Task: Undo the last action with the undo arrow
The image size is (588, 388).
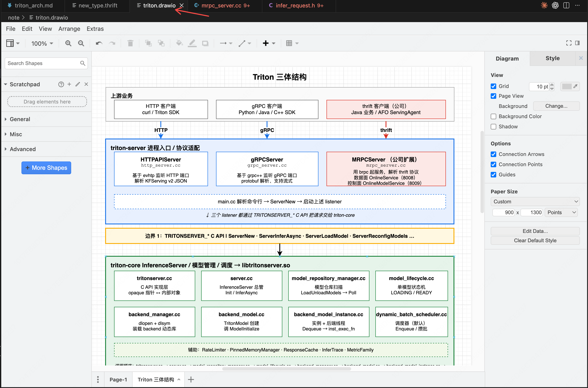Action: tap(99, 43)
